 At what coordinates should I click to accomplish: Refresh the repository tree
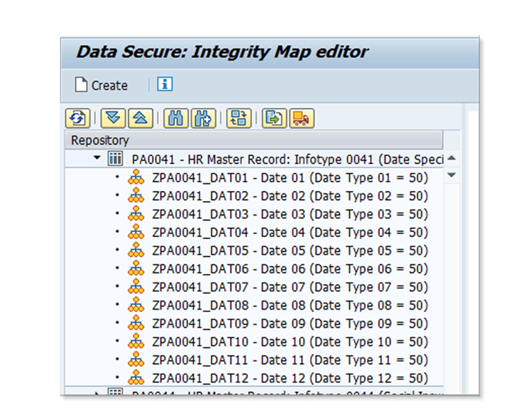78,118
